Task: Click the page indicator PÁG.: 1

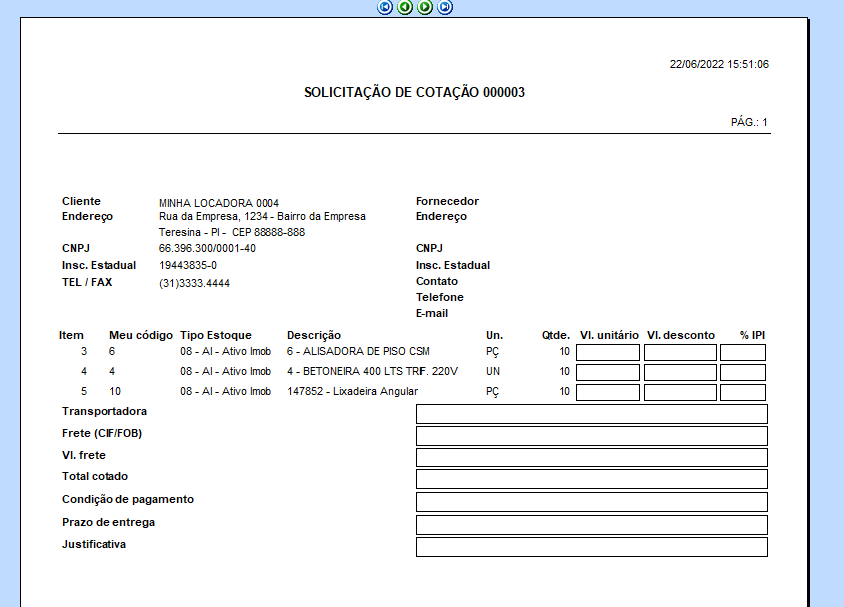Action: click(749, 122)
